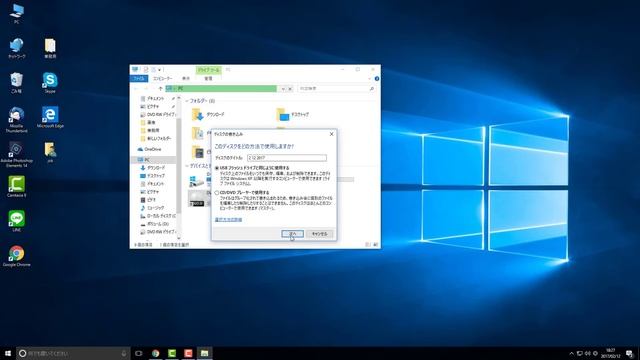Open green Camtasia taskbar icon
The width and height of the screenshot is (640, 360).
pyautogui.click(x=172, y=353)
